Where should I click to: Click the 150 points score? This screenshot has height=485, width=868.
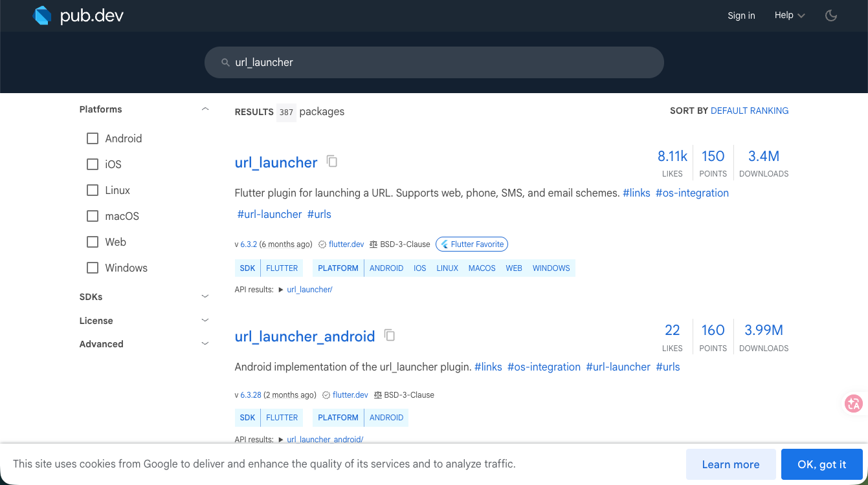pyautogui.click(x=713, y=162)
